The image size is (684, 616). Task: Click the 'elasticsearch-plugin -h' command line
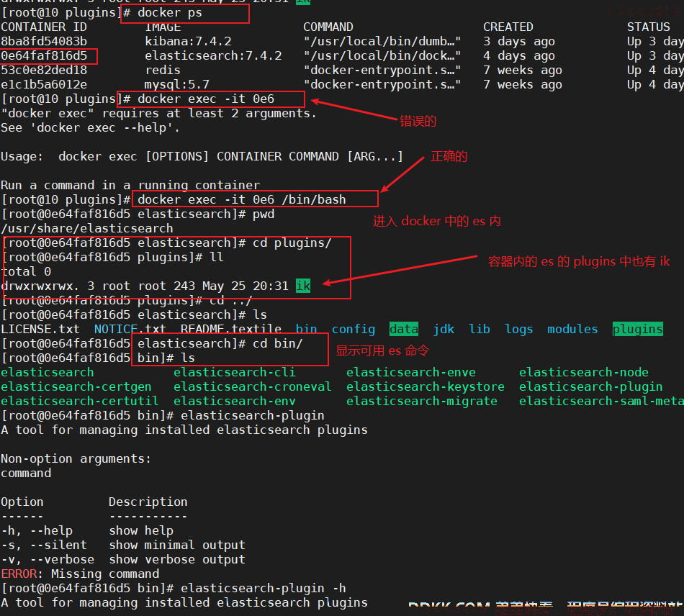pos(264,588)
